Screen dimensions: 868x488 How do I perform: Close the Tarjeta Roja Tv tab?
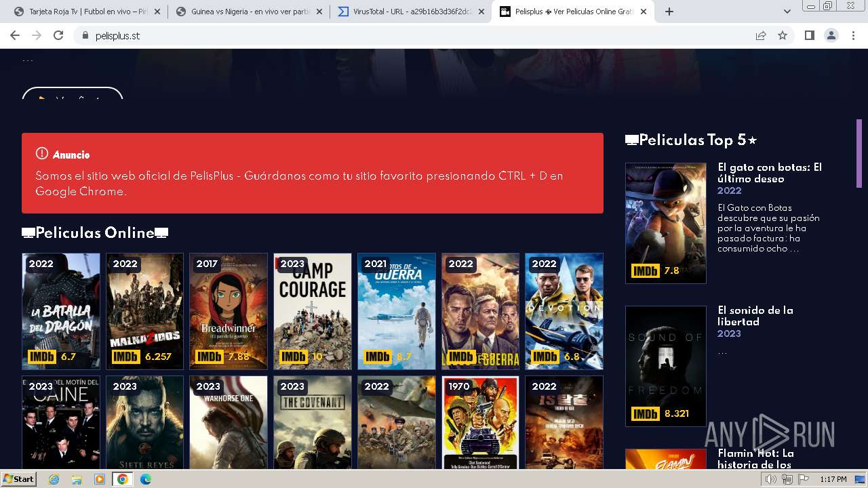pyautogui.click(x=157, y=12)
